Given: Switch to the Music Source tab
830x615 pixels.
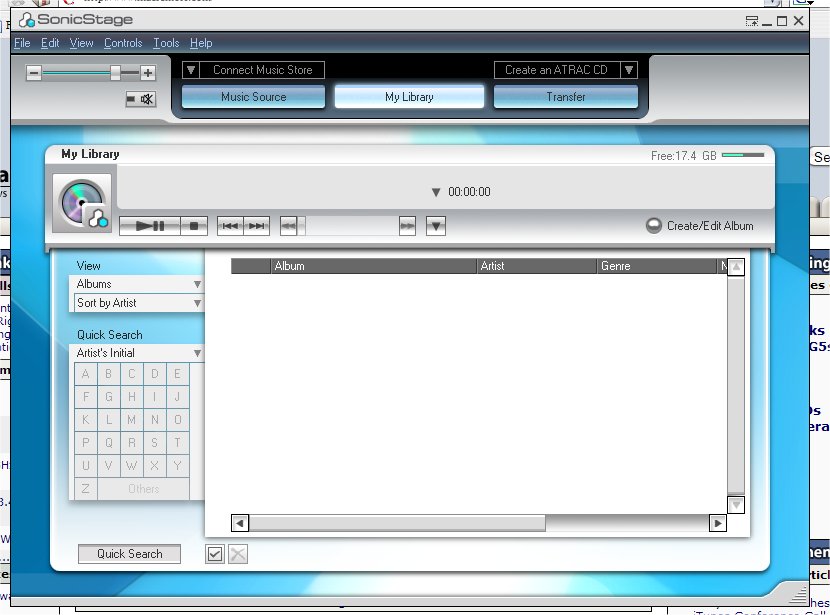Looking at the screenshot, I should [254, 97].
